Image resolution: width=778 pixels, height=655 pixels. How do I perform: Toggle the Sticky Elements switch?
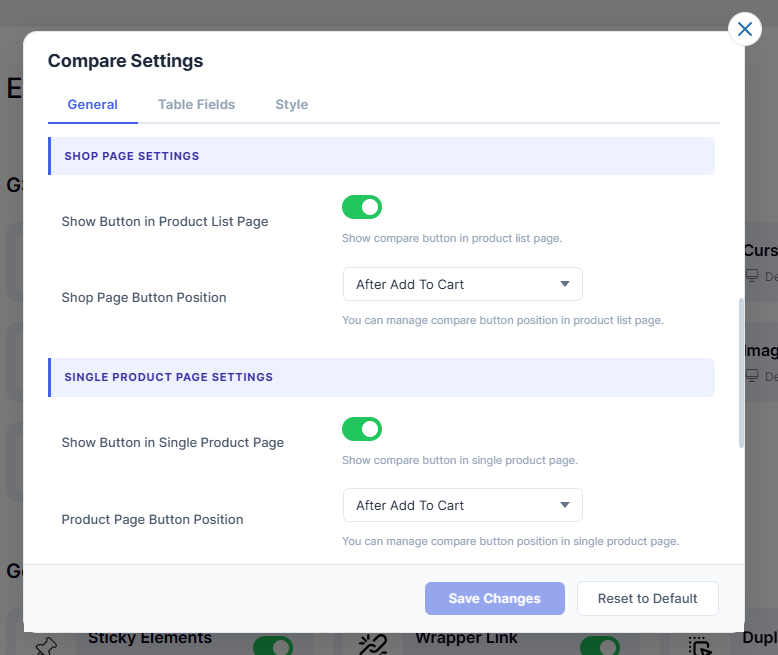[x=272, y=645]
